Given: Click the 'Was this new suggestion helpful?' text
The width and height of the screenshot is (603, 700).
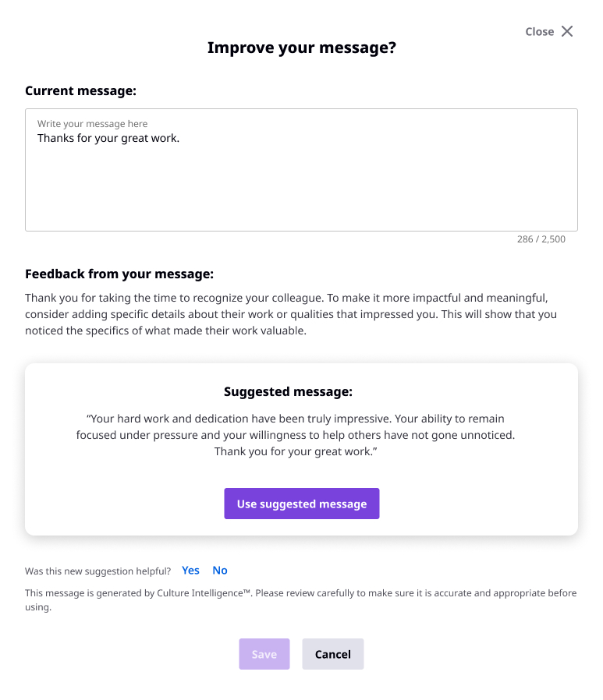Looking at the screenshot, I should 98,571.
